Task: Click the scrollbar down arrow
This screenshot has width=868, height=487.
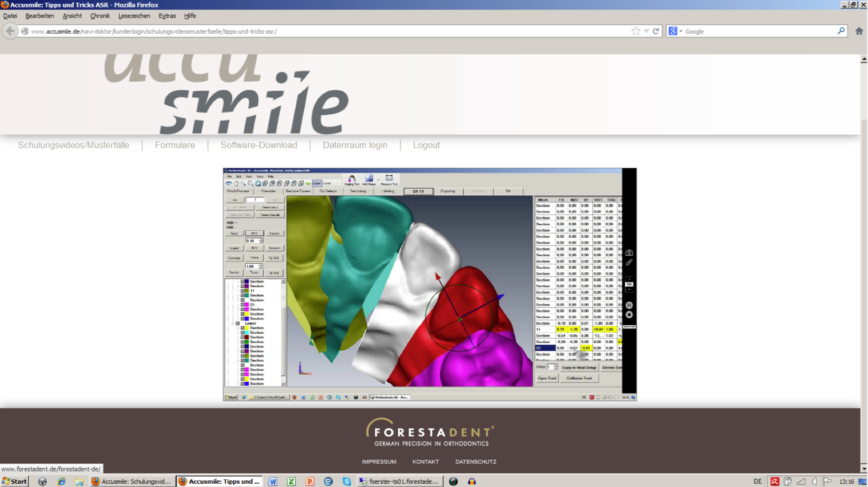Action: [x=864, y=469]
